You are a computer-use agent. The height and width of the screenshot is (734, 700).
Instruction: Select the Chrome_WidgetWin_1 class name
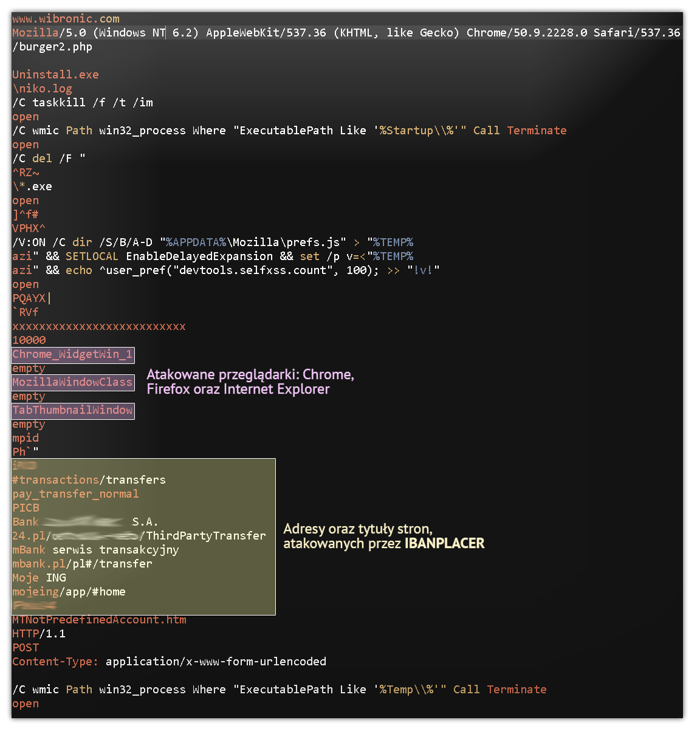(x=72, y=354)
